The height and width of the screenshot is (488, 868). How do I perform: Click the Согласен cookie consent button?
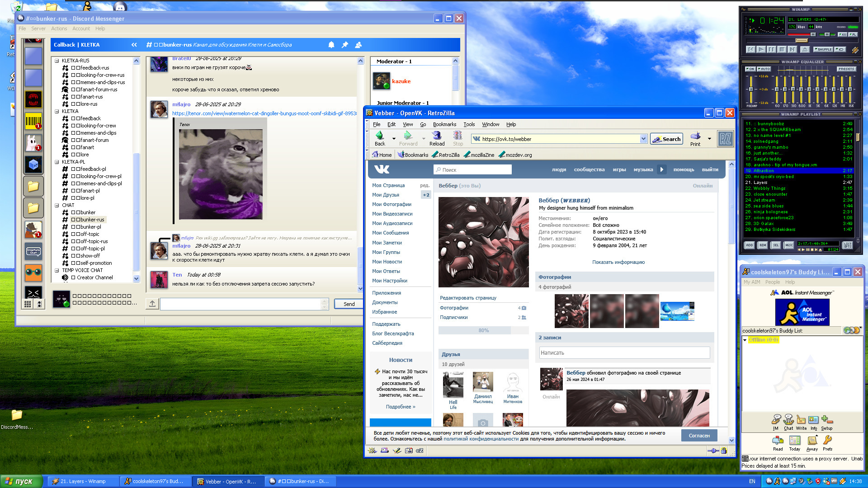[x=699, y=436]
